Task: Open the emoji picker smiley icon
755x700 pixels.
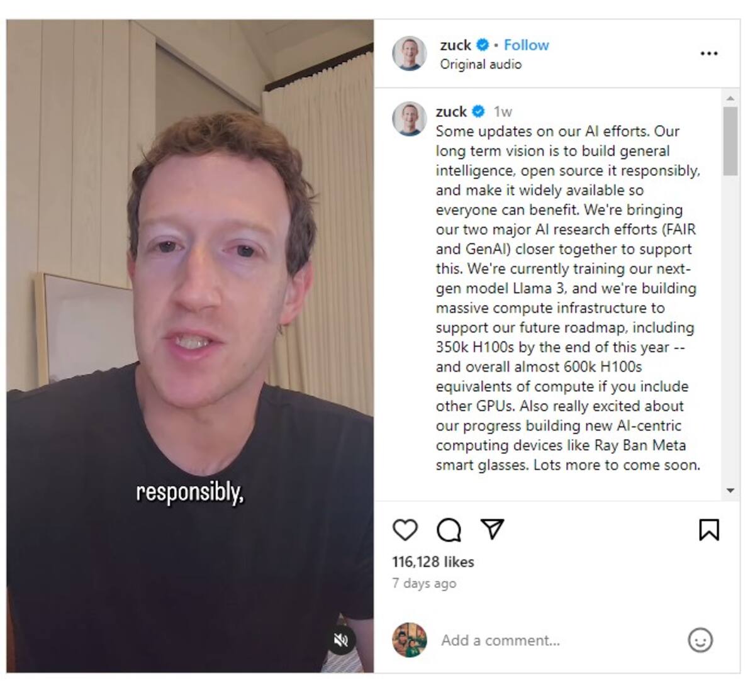Action: pos(700,640)
